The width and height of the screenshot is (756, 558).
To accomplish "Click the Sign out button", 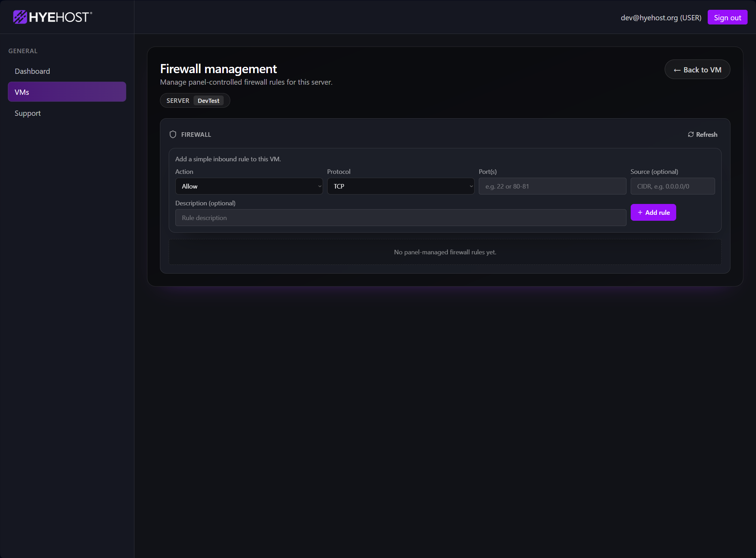I will [x=727, y=17].
